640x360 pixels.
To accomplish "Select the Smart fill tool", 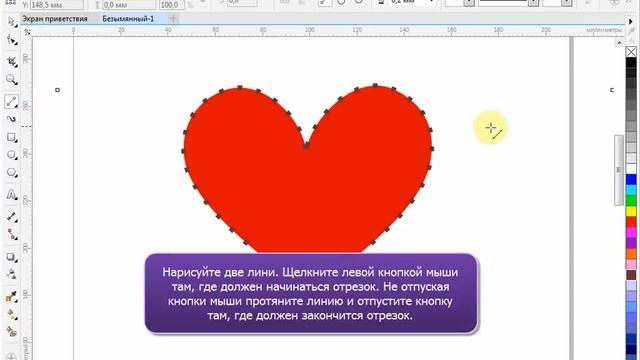I will (x=11, y=331).
